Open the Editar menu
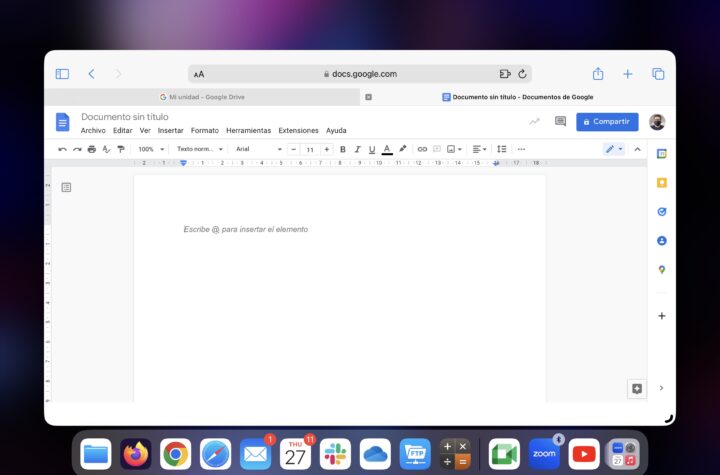Viewport: 720px width, 475px height. point(123,130)
